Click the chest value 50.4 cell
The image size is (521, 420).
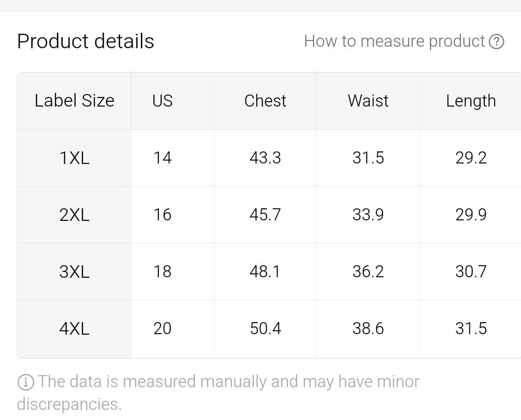[265, 329]
